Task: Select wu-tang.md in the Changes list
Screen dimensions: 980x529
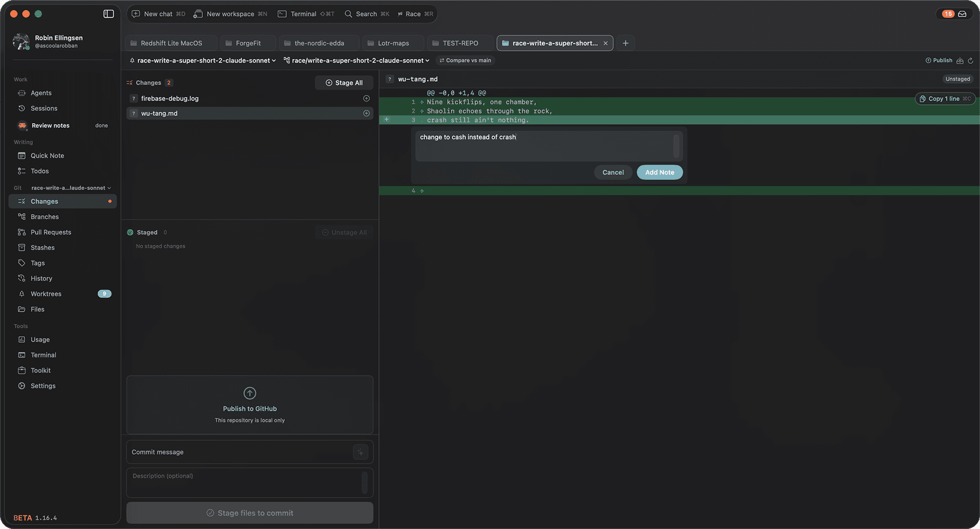Action: pos(250,113)
